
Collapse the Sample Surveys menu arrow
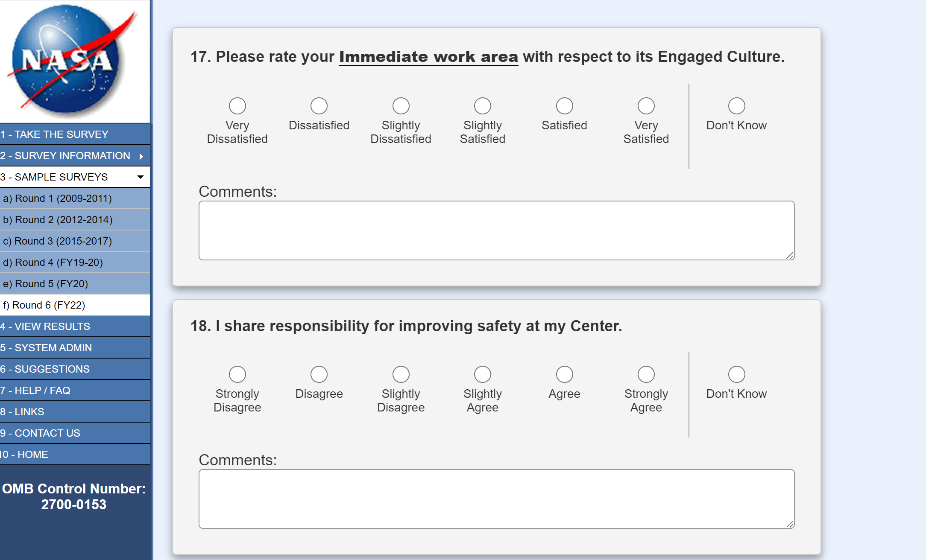[x=140, y=177]
